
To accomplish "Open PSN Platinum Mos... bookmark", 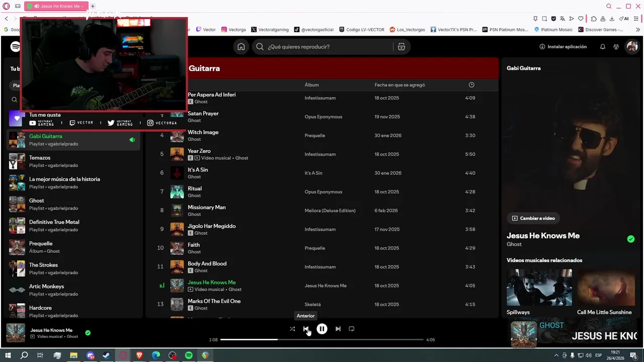I will point(505,30).
